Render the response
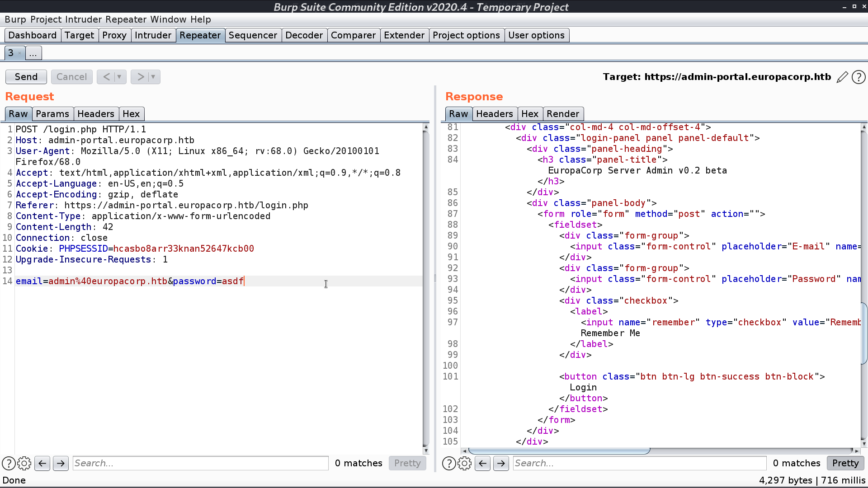Viewport: 868px width, 488px height. point(563,114)
